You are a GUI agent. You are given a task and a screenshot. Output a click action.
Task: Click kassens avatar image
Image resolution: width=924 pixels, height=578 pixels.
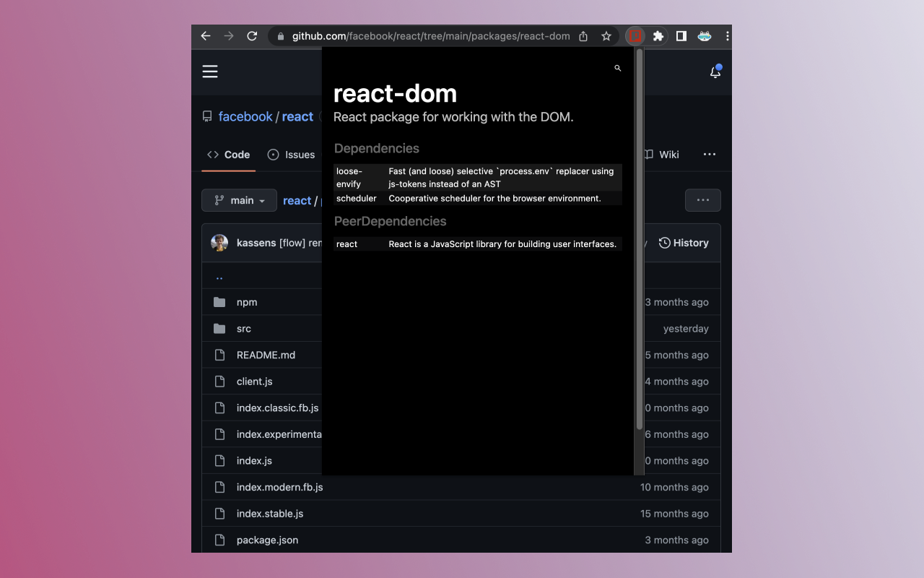click(219, 243)
